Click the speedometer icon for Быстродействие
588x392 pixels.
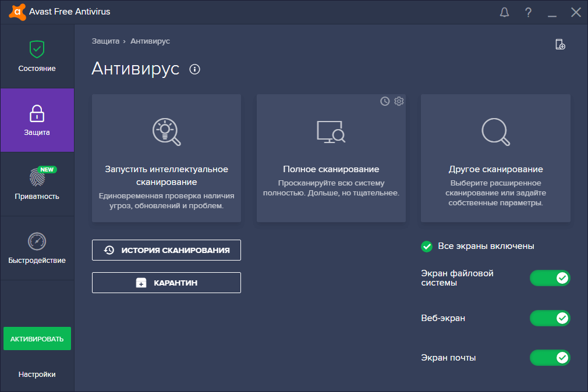tap(37, 240)
